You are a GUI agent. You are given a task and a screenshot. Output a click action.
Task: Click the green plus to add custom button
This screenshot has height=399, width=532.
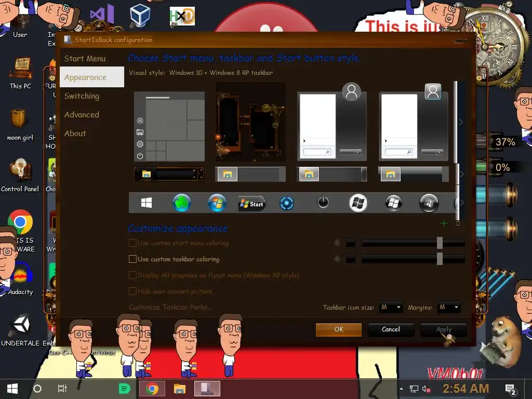point(444,223)
